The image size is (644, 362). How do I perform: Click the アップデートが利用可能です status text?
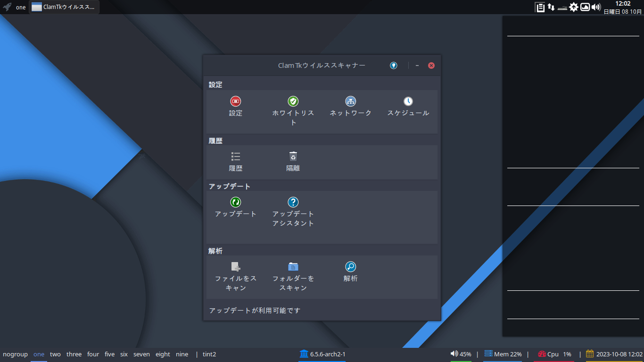[255, 310]
